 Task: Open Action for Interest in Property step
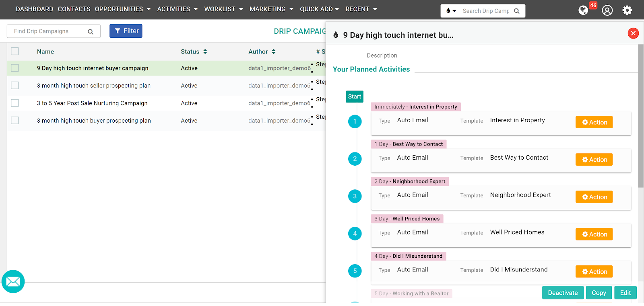coord(594,122)
